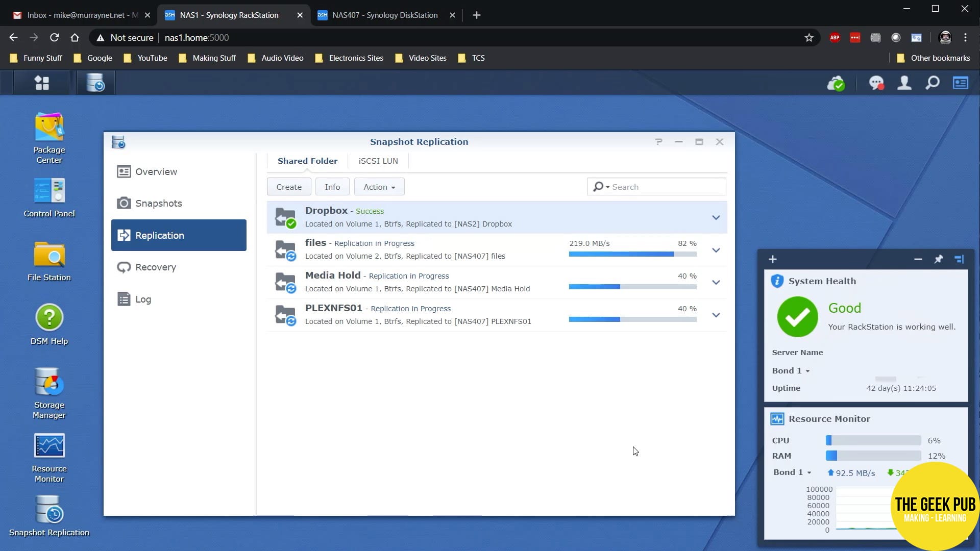Open the YouTube bookmarks folder

[145, 58]
